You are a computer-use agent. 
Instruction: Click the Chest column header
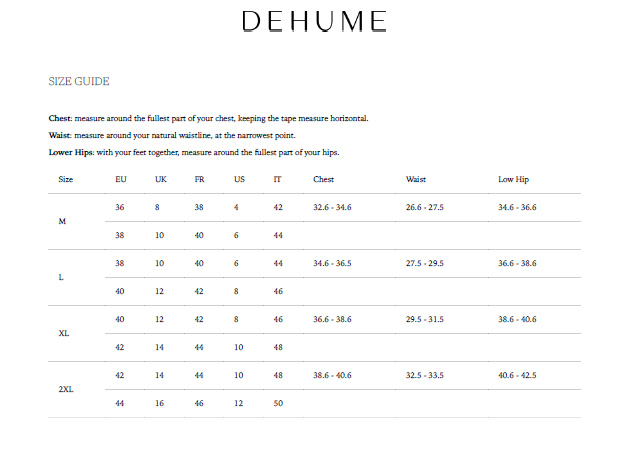[x=323, y=179]
